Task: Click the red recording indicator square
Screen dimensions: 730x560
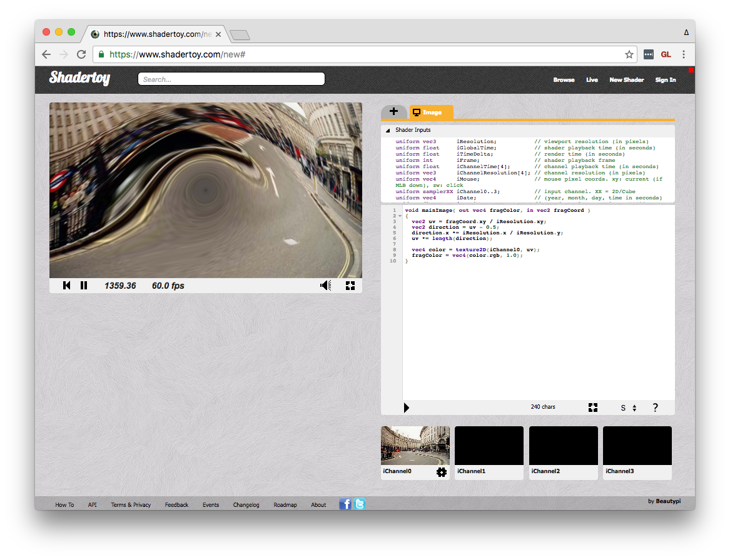Action: (x=691, y=70)
